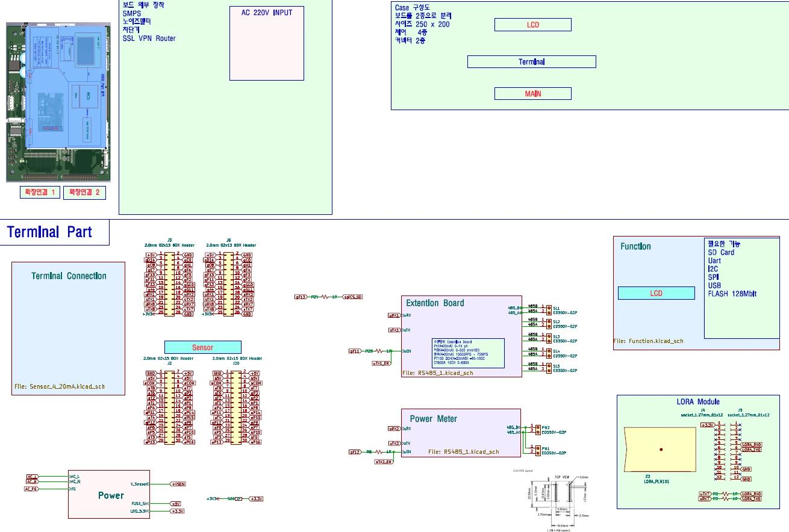Select the +VSEN output label

178,484
